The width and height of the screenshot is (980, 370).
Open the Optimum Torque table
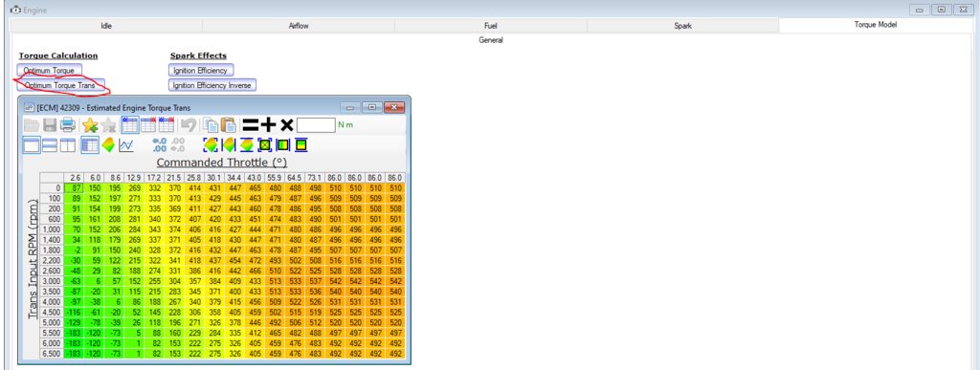point(49,71)
